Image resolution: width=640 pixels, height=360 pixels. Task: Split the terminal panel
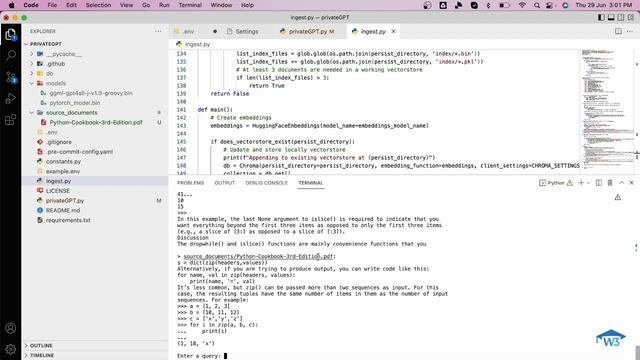[599, 183]
